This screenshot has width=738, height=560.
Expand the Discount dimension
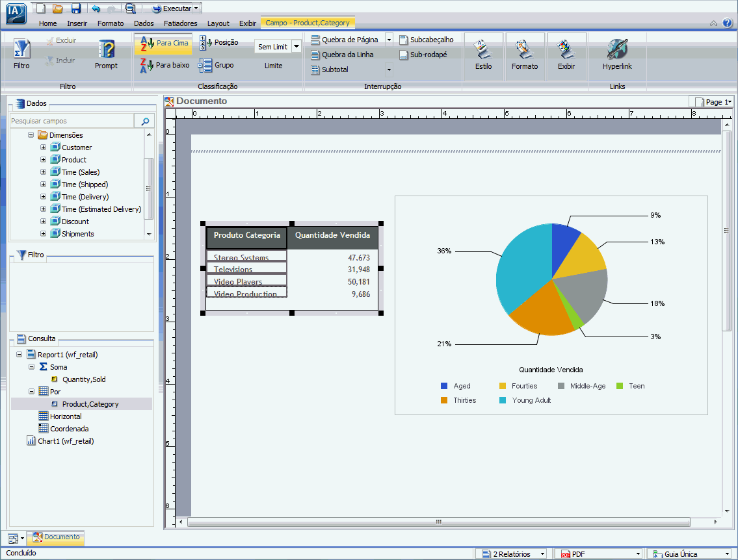43,222
